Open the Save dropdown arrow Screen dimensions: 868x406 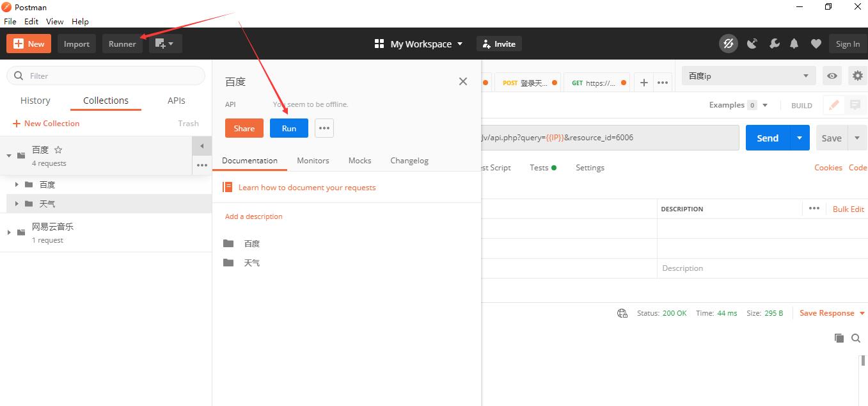[x=858, y=138]
